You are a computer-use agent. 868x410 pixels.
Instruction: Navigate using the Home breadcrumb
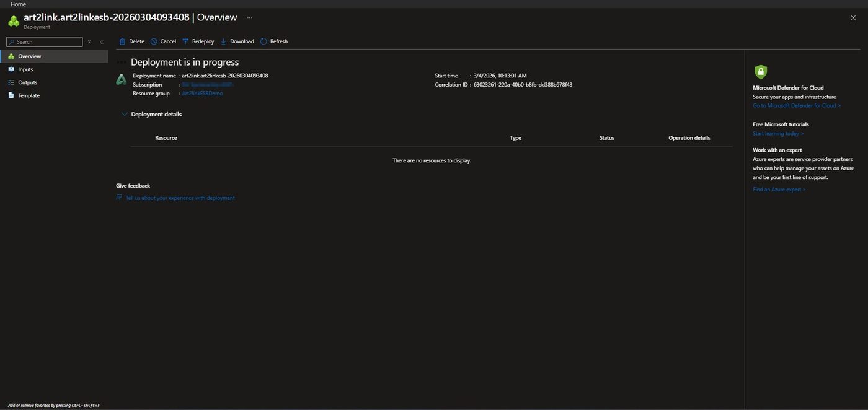[x=17, y=4]
